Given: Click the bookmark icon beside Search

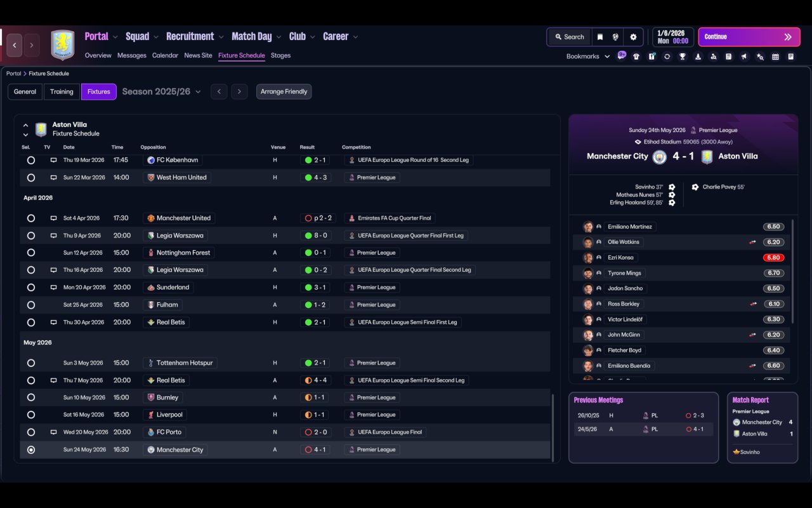Looking at the screenshot, I should click(599, 37).
